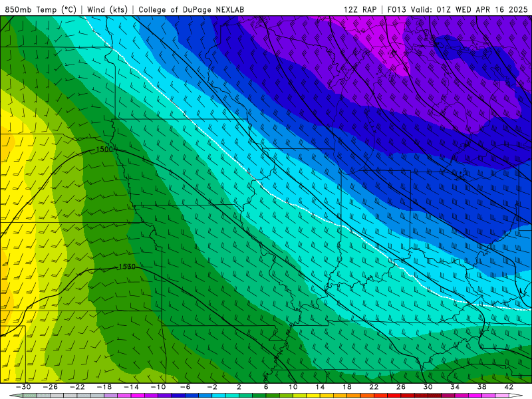Click 'College of DuPage NEXLAB' credit text
532x399 pixels.
(191, 9)
